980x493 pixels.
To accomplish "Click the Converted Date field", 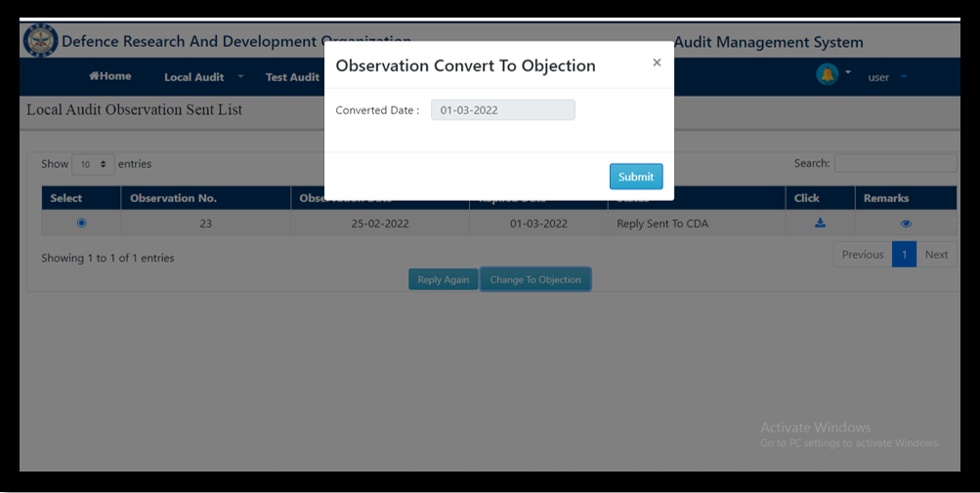I will click(x=502, y=110).
